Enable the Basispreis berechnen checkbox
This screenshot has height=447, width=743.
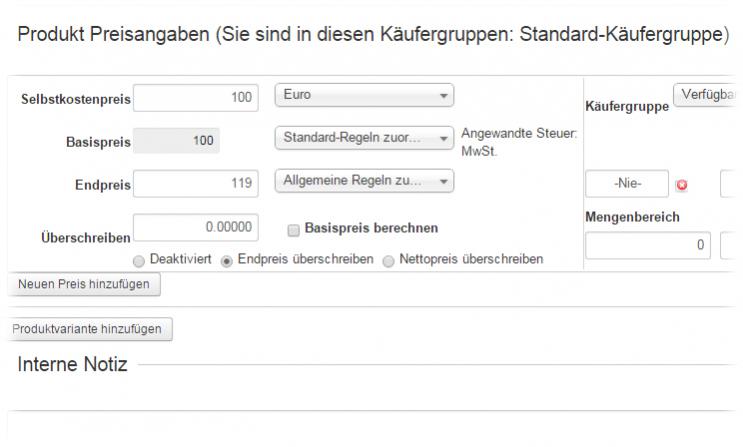[294, 229]
